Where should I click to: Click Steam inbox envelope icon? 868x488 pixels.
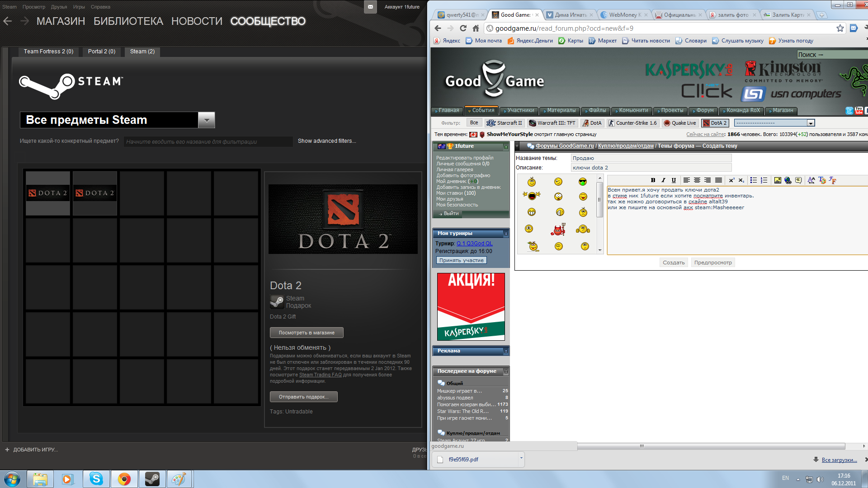click(370, 7)
